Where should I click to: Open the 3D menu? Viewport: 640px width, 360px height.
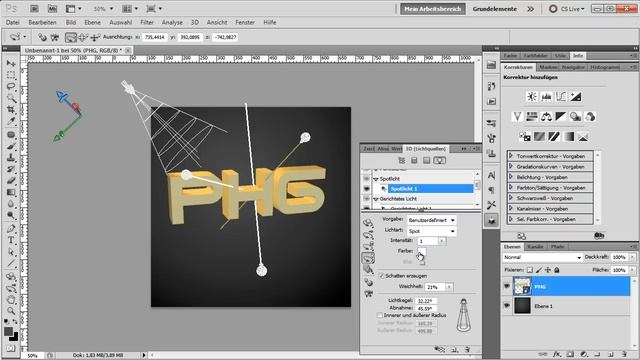click(195, 22)
